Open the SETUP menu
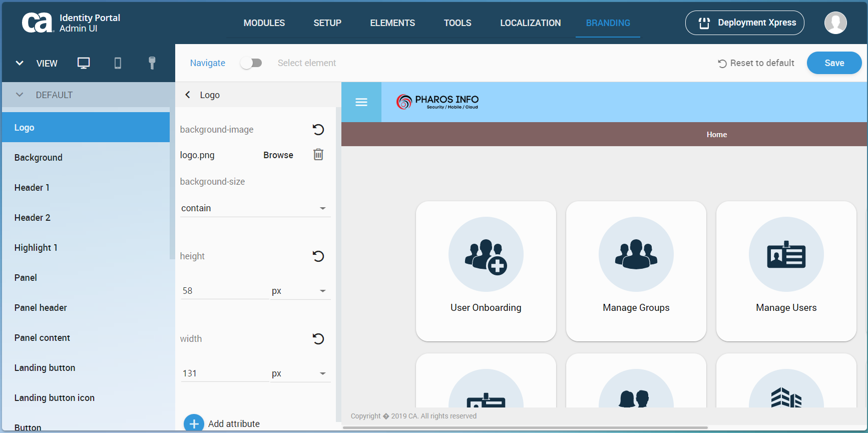868x433 pixels. (x=327, y=23)
